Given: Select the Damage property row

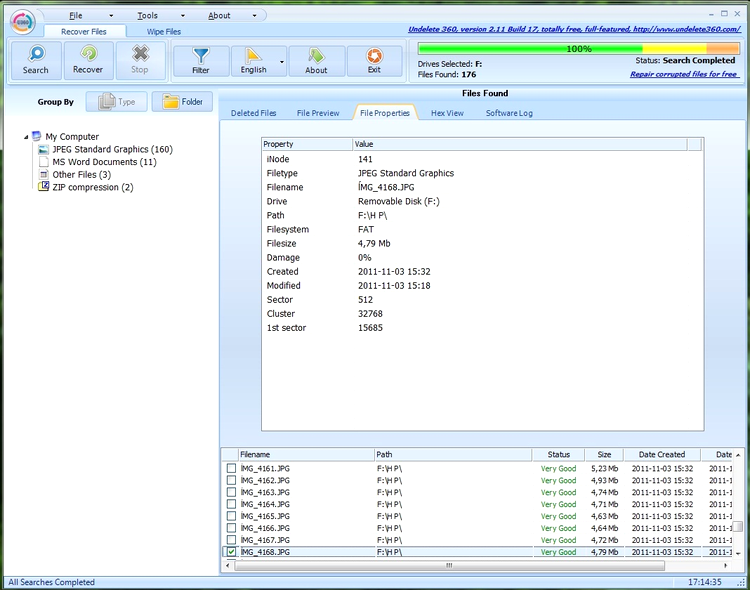Looking at the screenshot, I should point(483,257).
